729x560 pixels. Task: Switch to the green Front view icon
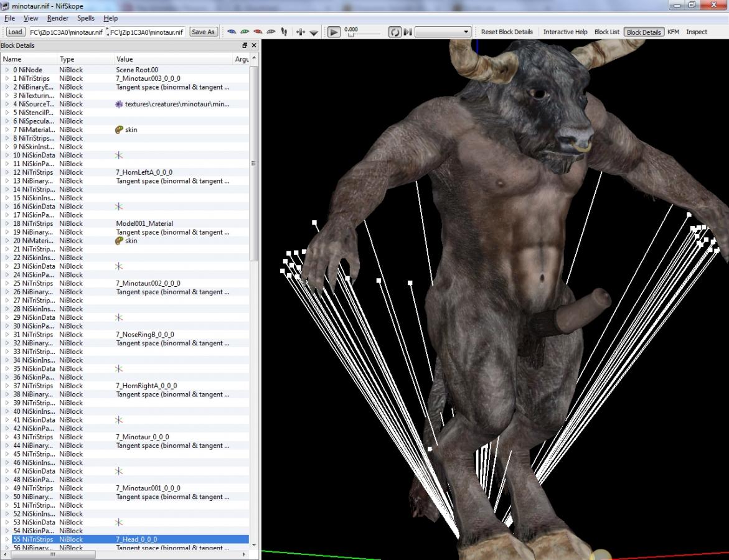(x=245, y=32)
